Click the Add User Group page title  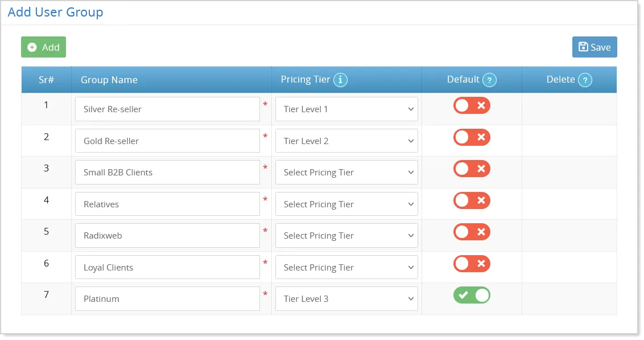coord(55,13)
